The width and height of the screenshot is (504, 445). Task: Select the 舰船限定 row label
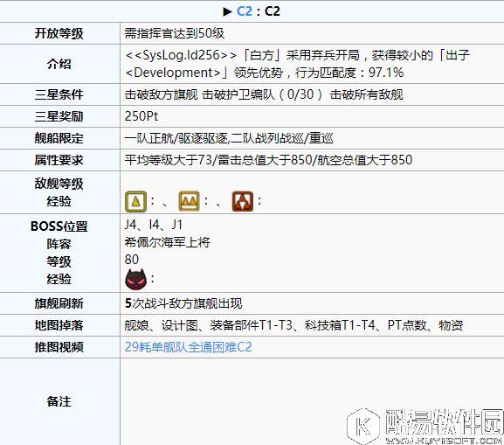(59, 138)
